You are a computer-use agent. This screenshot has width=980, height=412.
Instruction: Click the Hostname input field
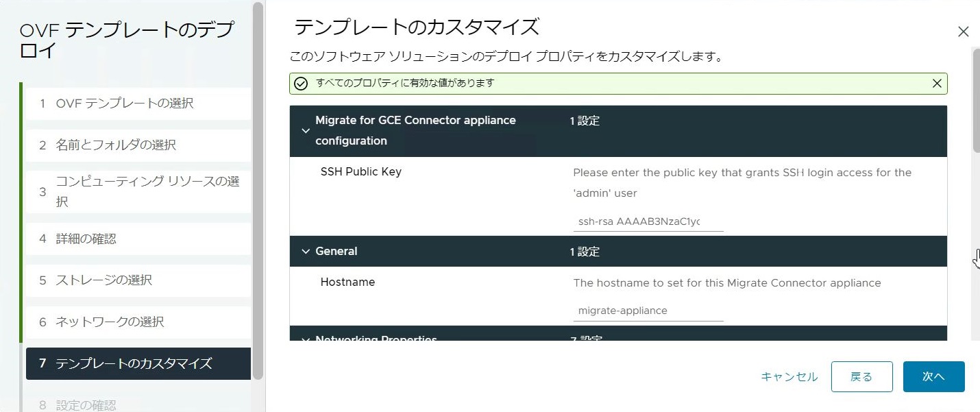click(x=648, y=311)
